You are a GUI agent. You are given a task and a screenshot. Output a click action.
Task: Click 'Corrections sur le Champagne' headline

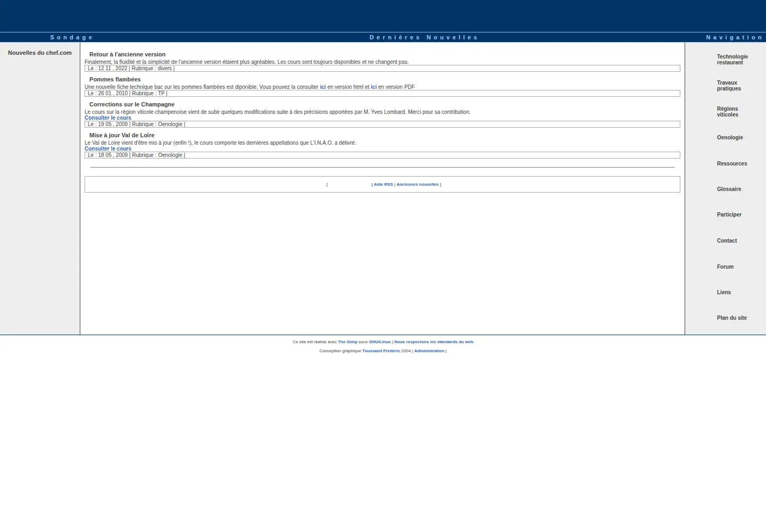[x=132, y=105]
